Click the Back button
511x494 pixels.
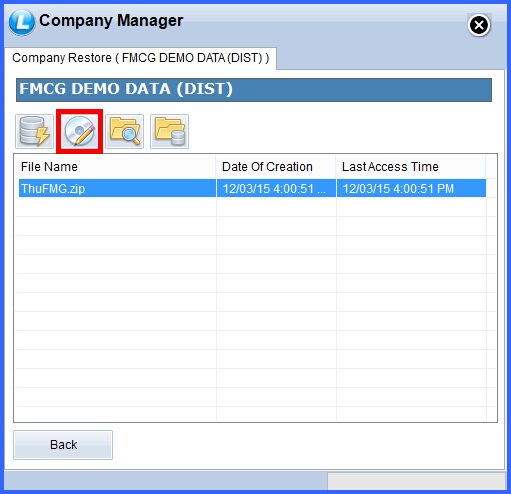coord(63,445)
